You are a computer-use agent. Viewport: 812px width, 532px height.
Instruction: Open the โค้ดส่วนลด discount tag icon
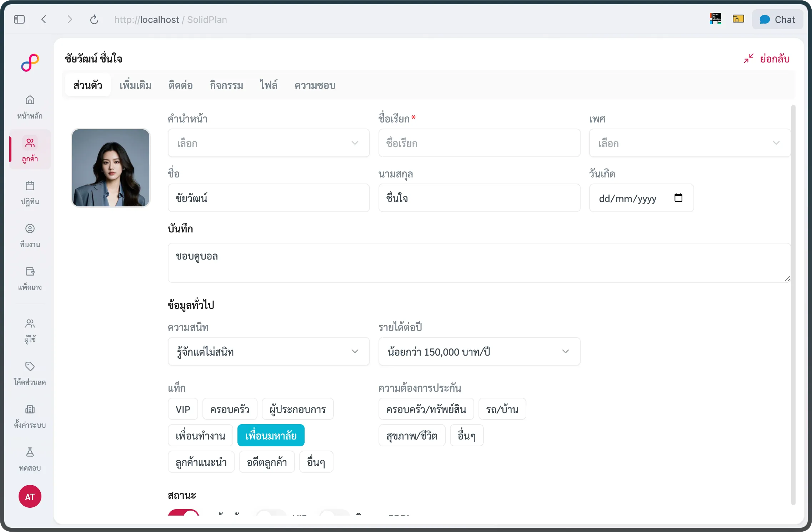click(x=30, y=366)
